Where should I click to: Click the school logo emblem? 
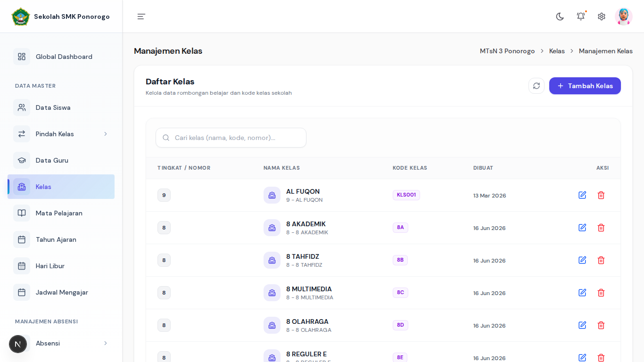tap(20, 16)
